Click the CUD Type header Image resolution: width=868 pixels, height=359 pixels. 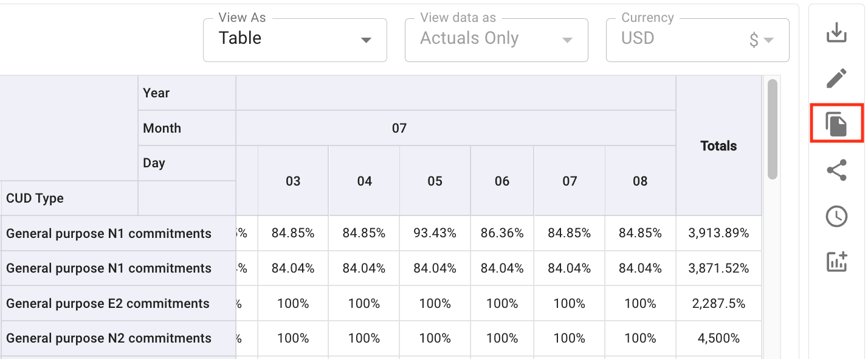tap(35, 198)
